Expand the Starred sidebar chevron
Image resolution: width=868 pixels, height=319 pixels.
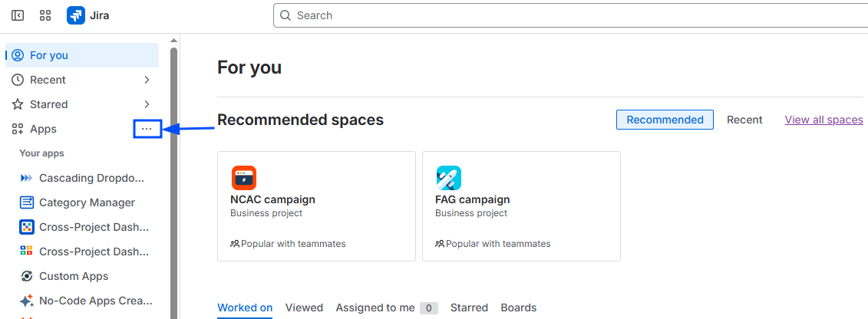(x=147, y=104)
